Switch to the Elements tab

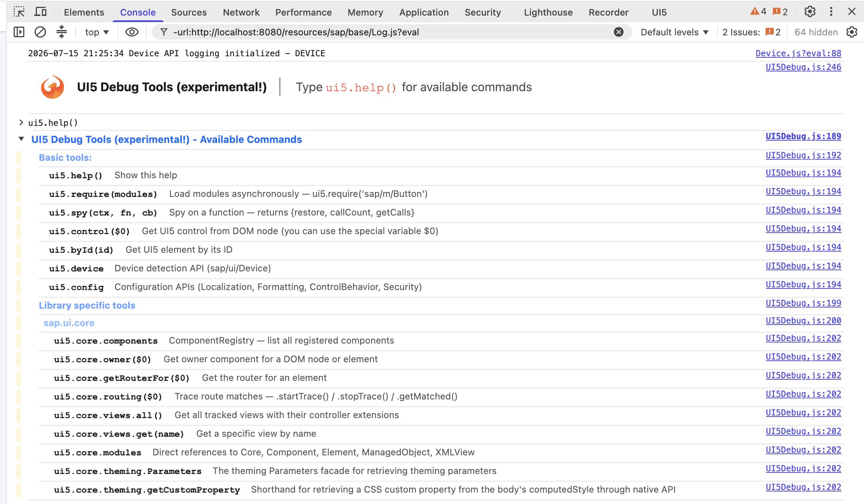click(x=84, y=12)
